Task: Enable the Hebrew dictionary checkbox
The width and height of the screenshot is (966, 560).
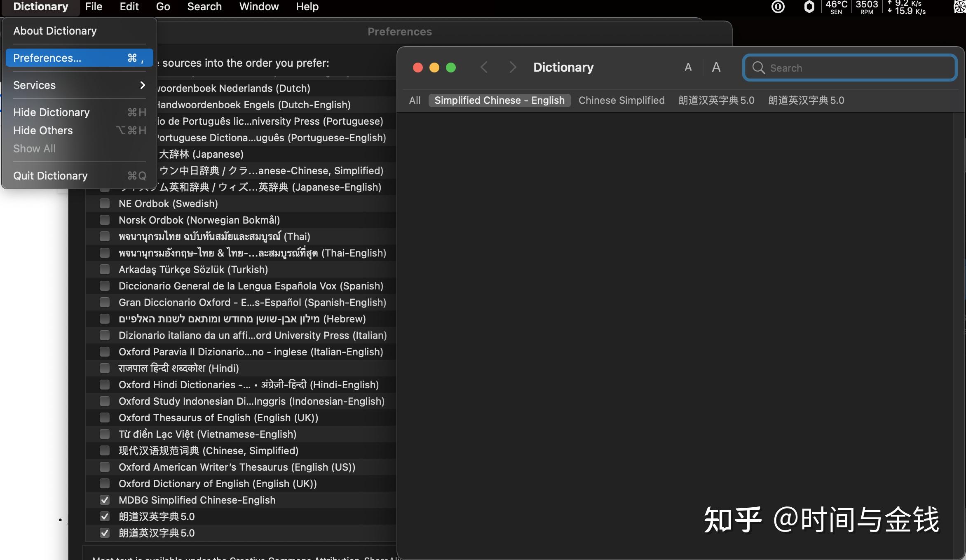Action: click(x=105, y=319)
